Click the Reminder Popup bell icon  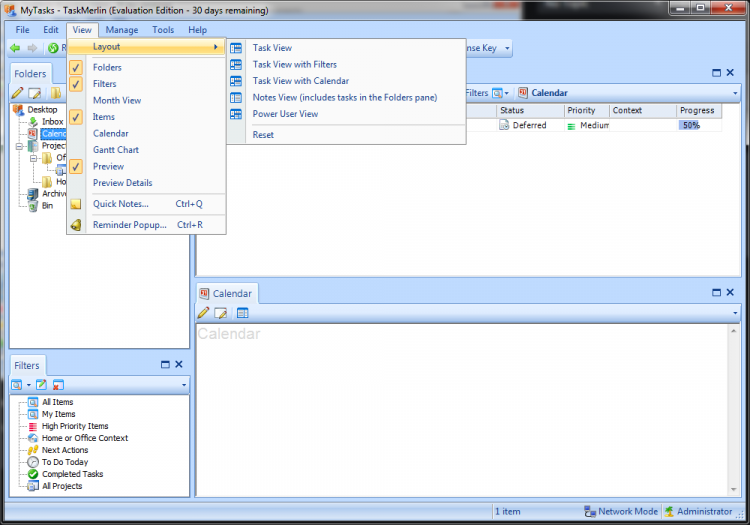coord(76,225)
